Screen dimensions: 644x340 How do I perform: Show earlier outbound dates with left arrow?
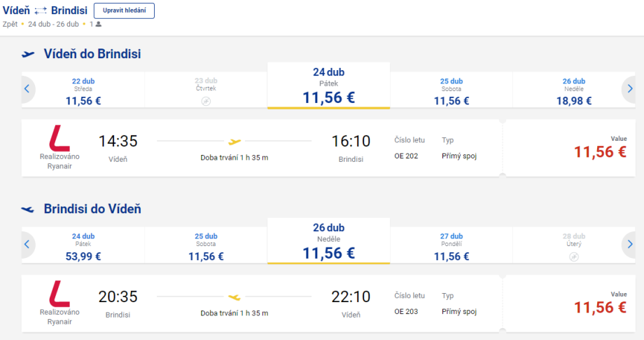pos(27,89)
